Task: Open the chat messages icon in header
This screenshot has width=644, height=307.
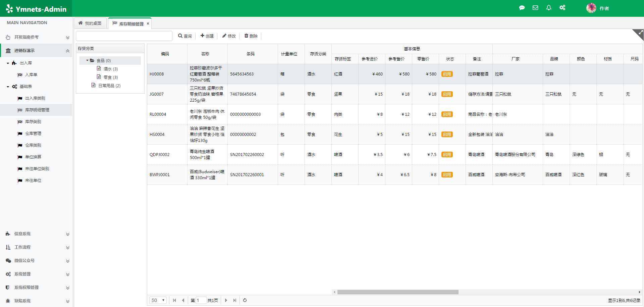Action: coord(522,8)
